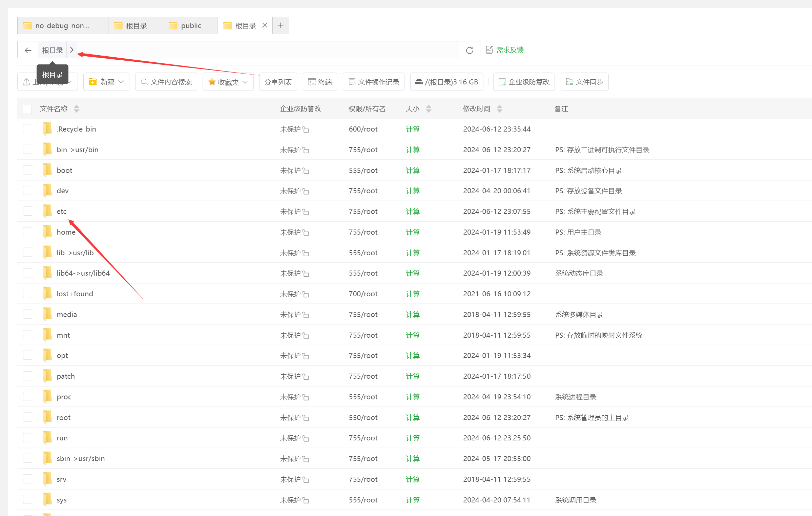
Task: Click the lock icon in dev row
Action: click(x=306, y=191)
